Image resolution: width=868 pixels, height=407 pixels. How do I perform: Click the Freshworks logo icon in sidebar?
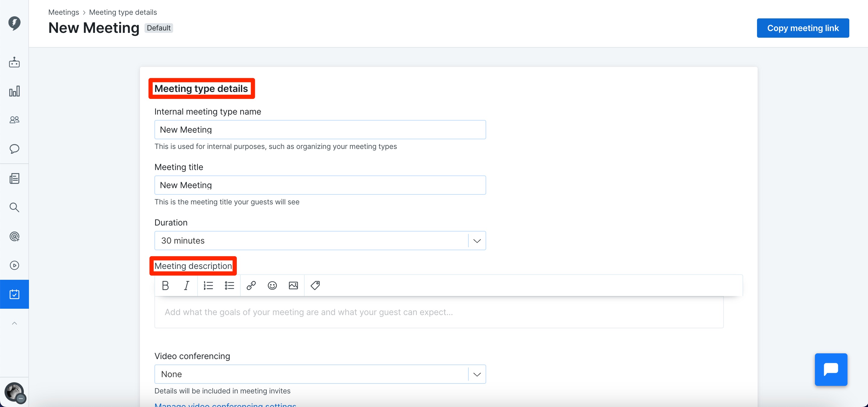14,23
